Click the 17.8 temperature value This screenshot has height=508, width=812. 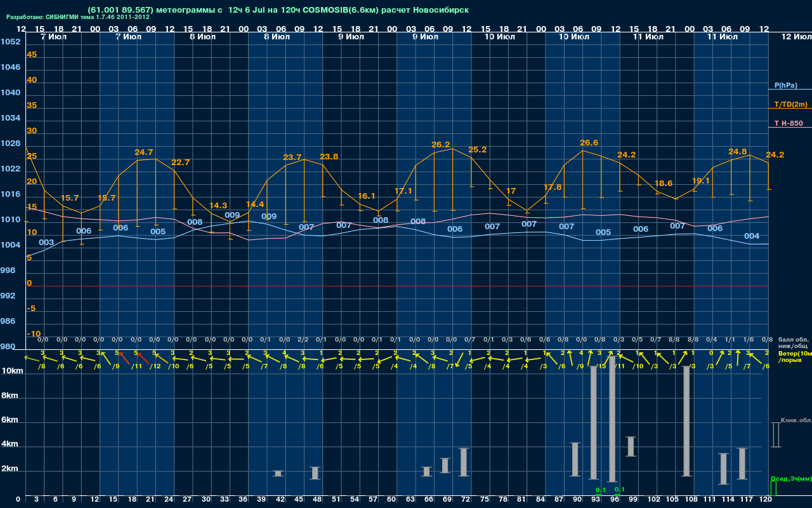tap(553, 187)
